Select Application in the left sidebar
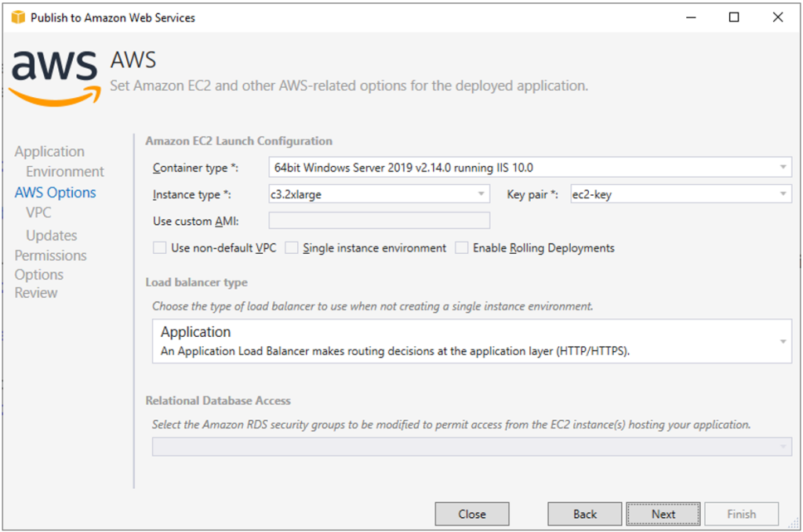Image resolution: width=803 pixels, height=532 pixels. tap(49, 151)
